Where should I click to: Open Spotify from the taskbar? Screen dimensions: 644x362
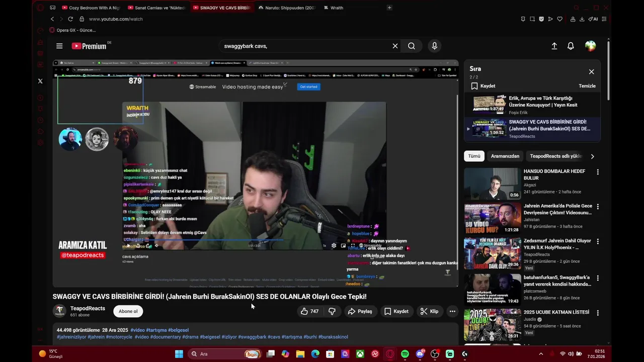(x=405, y=354)
